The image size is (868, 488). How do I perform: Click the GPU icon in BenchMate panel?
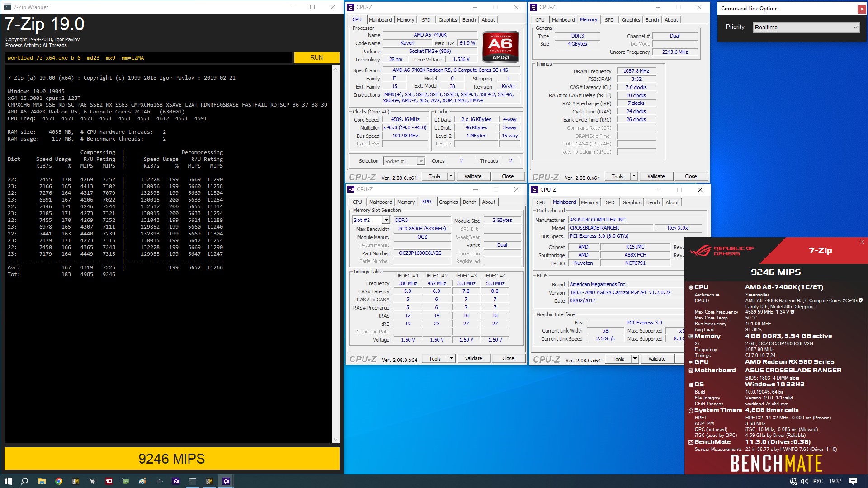tap(691, 362)
